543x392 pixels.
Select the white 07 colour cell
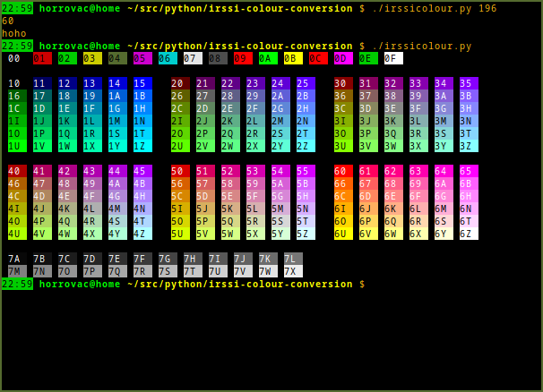pyautogui.click(x=193, y=58)
